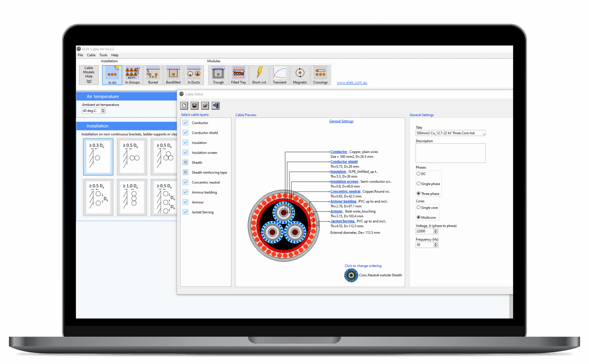This screenshot has width=589, height=364.
Task: Open the Tools menu
Action: (103, 55)
